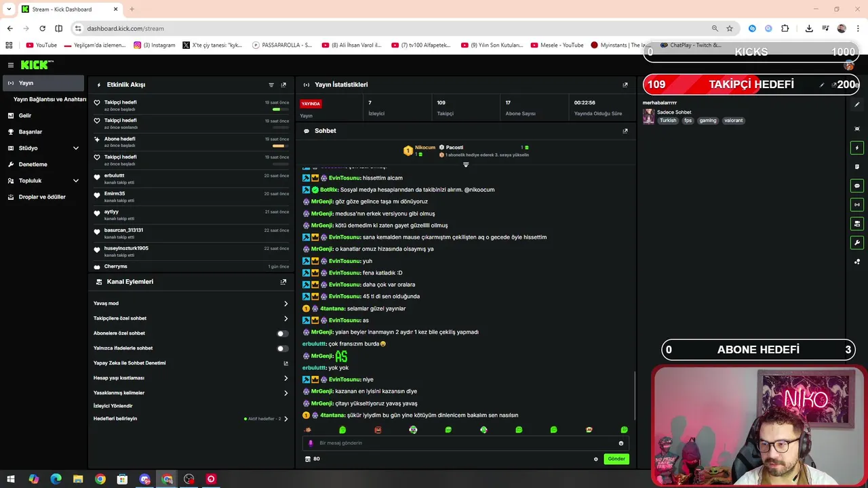
Task: Select Yayın in the left sidebar
Action: click(42, 83)
